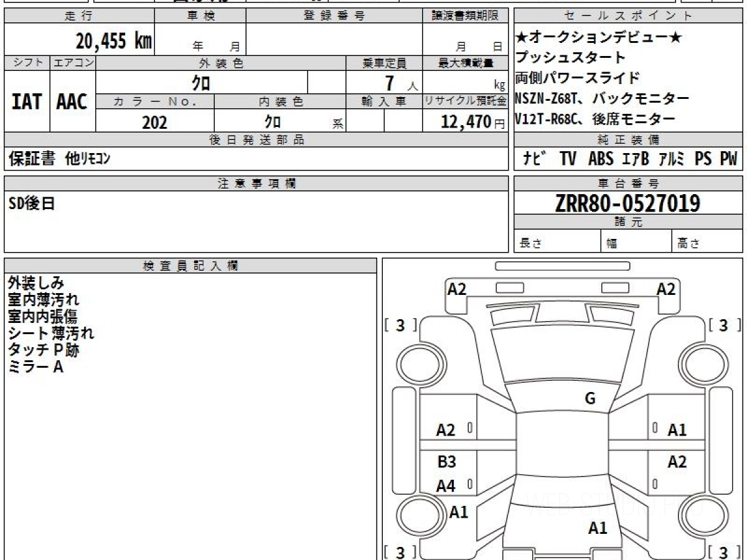Viewport: 747px width, 560px height.
Task: Click the PW equipment label
Action: [x=728, y=159]
